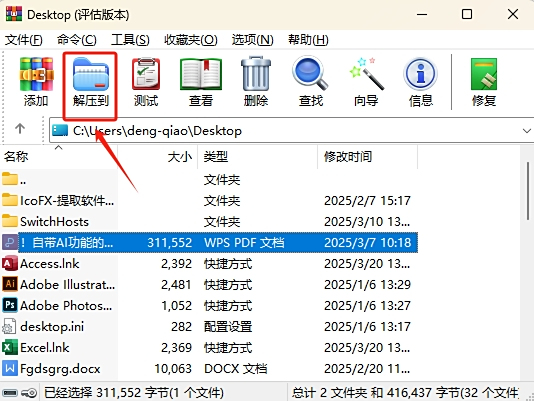Screen dimensions: 534x401
Task: Click the DOCX 文档 type cell
Action: [236, 369]
